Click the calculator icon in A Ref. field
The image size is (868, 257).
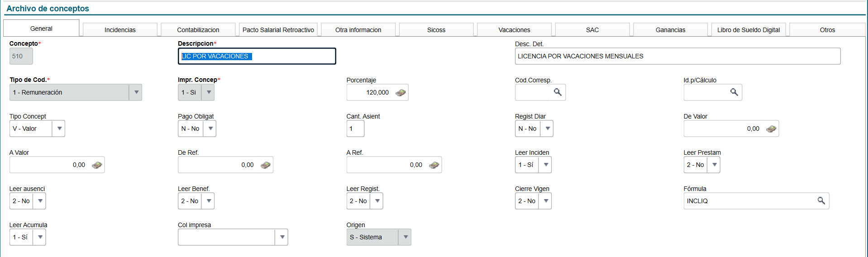point(434,165)
